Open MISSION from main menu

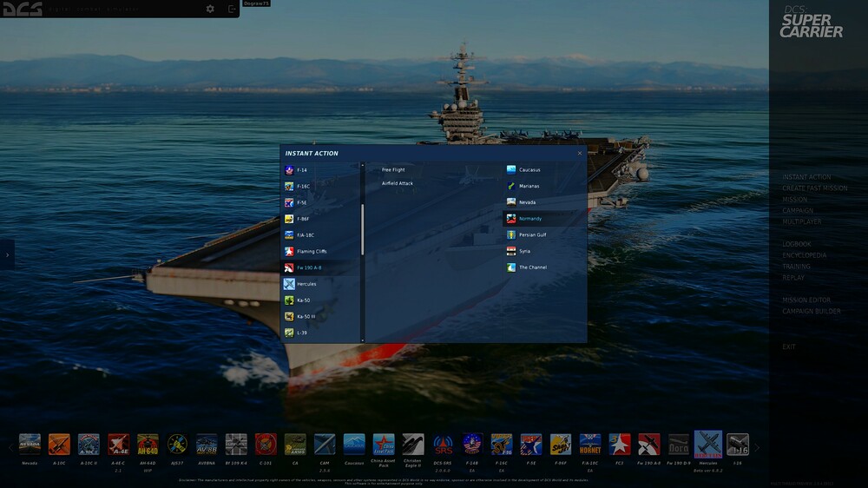click(x=794, y=200)
